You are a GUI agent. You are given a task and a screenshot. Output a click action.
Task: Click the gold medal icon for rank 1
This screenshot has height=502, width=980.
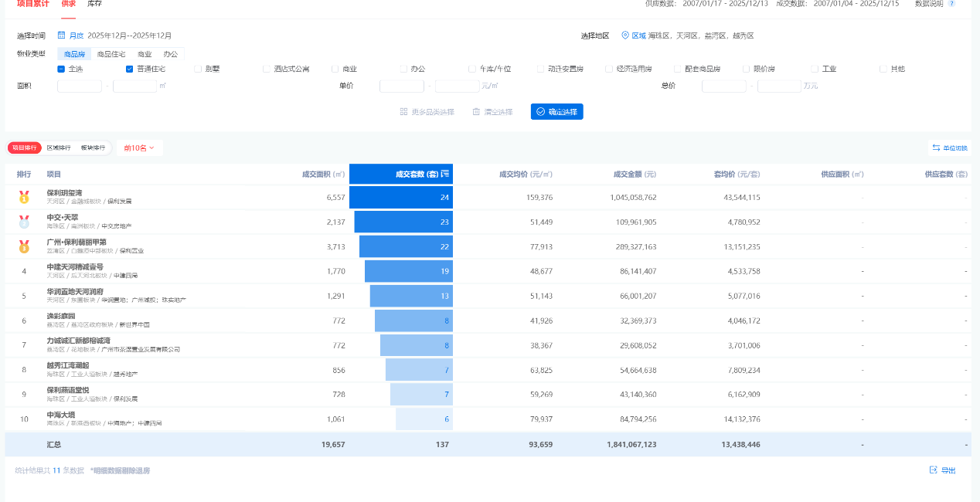24,198
